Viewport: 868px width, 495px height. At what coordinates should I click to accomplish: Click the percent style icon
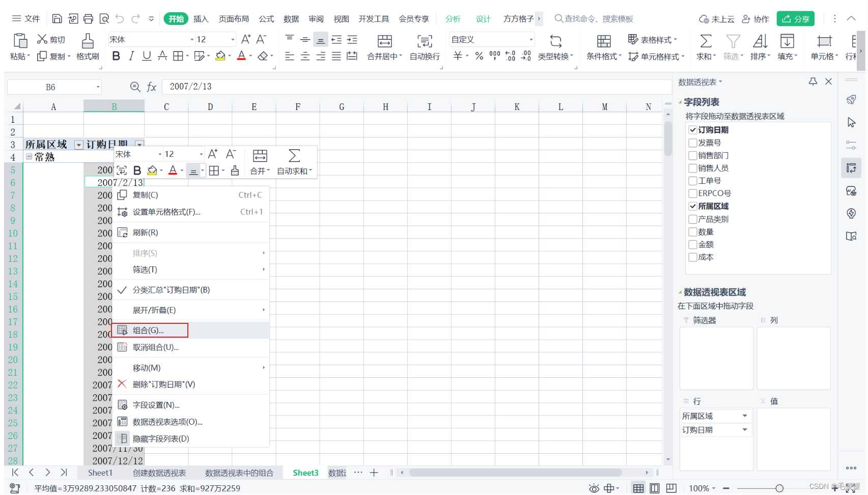pos(479,56)
